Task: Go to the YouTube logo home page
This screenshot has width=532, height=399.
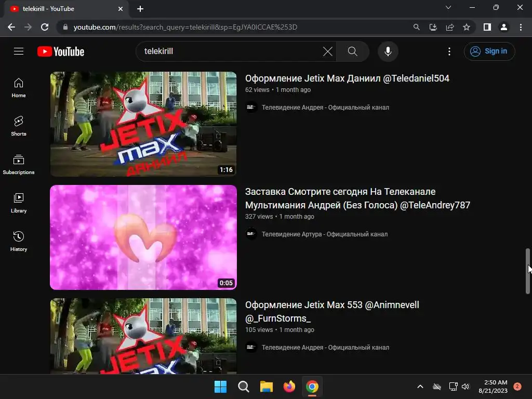Action: tap(61, 51)
